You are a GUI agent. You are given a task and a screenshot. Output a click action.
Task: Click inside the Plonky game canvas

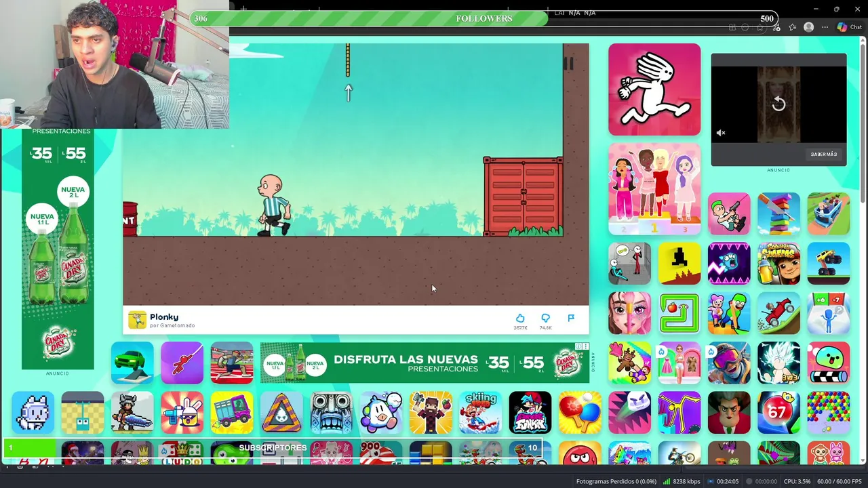point(355,174)
